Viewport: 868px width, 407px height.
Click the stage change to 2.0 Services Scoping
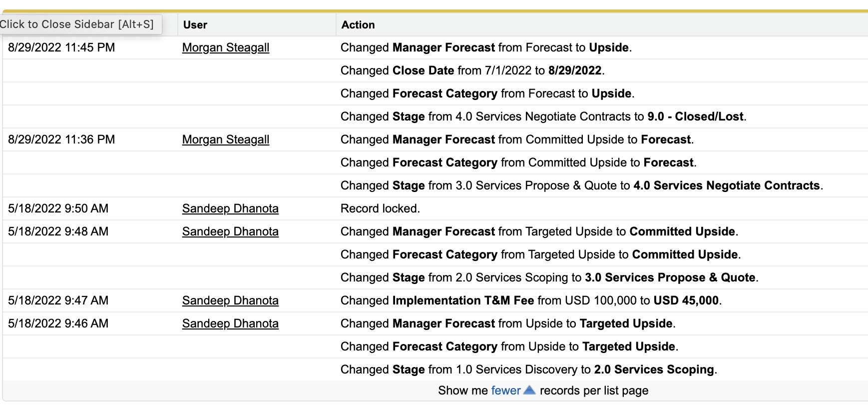(x=528, y=369)
